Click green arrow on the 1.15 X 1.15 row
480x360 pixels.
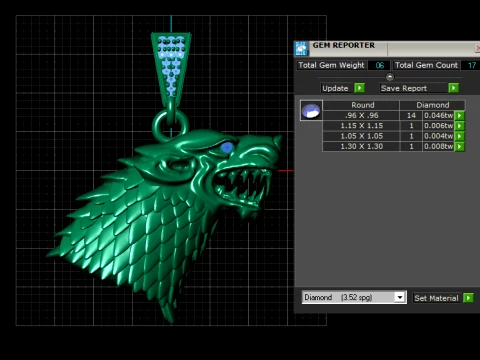460,126
